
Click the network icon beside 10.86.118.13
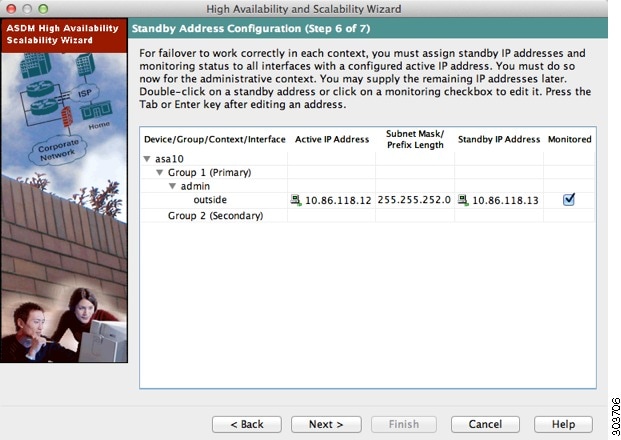coord(463,200)
